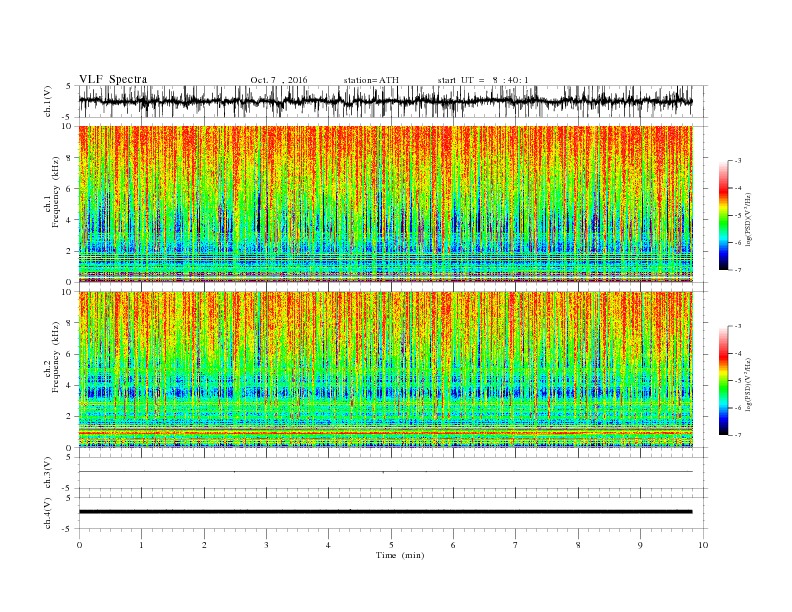The image size is (792, 612).
Task: Click the '8' kHz tick on ch.1 spectrogram
Action: pyautogui.click(x=70, y=158)
